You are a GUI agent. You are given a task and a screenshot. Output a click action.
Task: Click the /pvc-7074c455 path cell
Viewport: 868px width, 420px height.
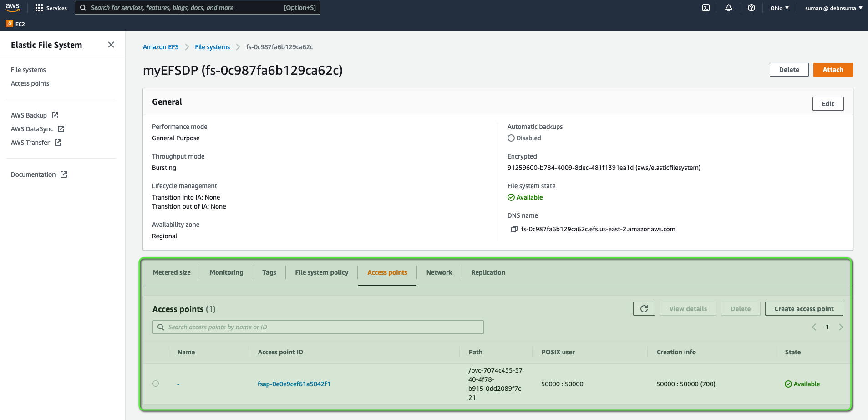click(x=495, y=384)
